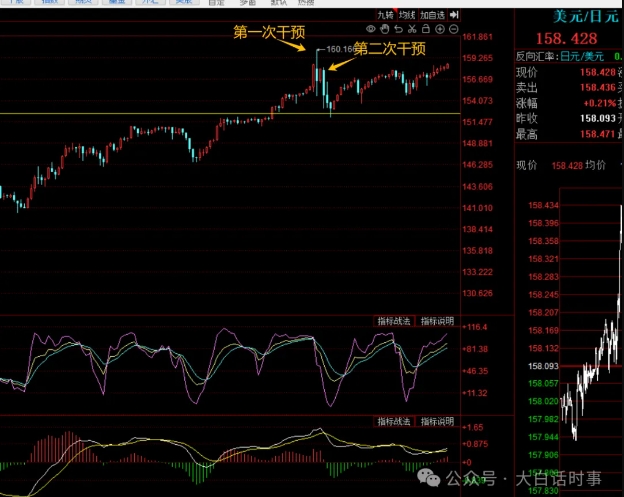Click the 160.16 high price label
The image size is (624, 497).
pos(339,49)
